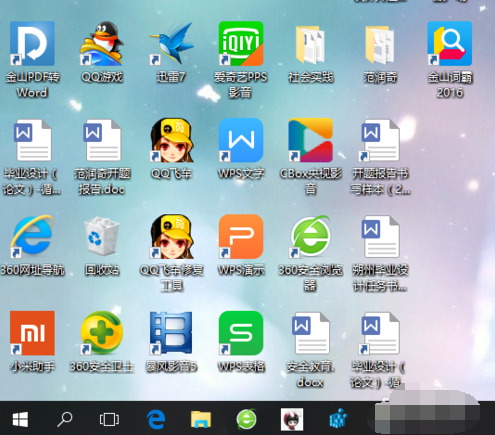Open the Windows Start menu
Screen dimensions: 495x435
tap(20, 419)
